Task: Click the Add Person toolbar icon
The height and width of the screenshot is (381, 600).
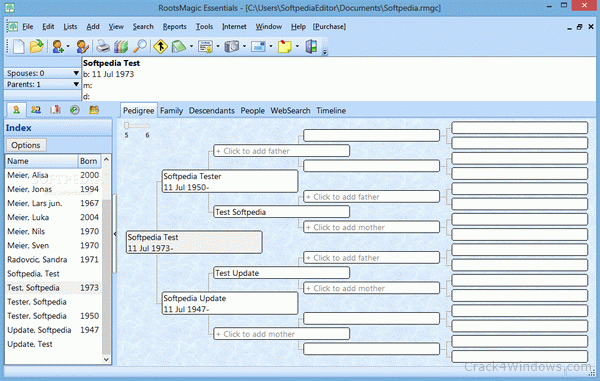Action: click(x=58, y=47)
